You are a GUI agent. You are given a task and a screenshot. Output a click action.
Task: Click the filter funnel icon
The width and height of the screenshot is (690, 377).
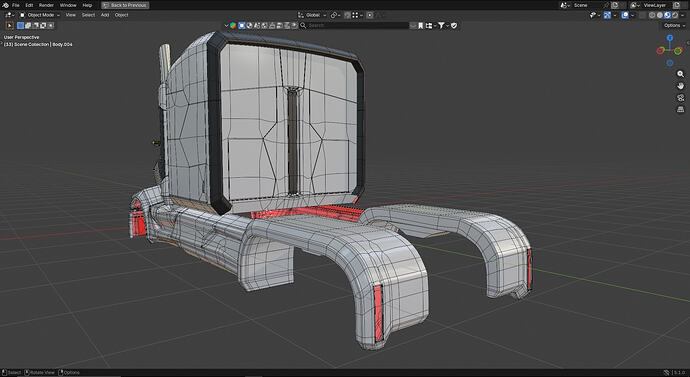441,26
